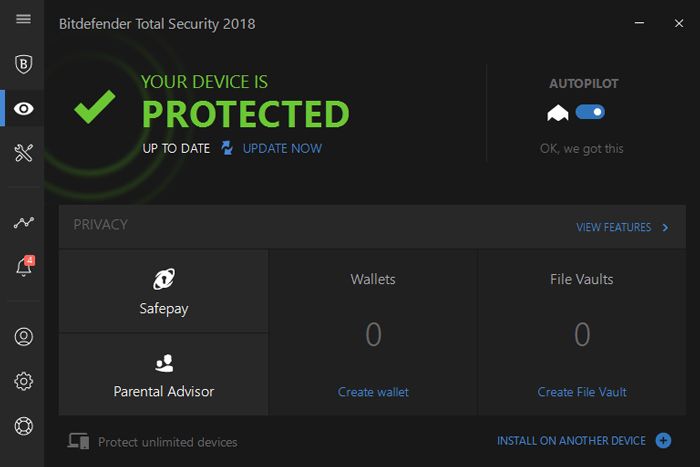Open Parental Advisor tile
Image resolution: width=700 pixels, height=467 pixels.
coord(164,374)
